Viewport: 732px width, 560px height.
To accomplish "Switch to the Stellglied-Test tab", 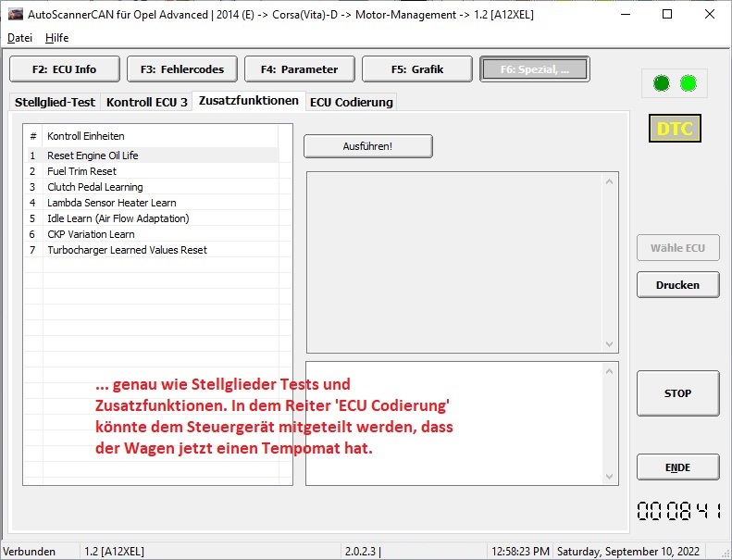I will pos(55,102).
